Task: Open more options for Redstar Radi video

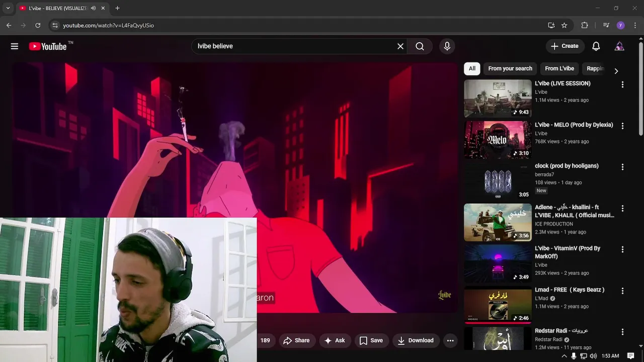Action: pyautogui.click(x=622, y=332)
